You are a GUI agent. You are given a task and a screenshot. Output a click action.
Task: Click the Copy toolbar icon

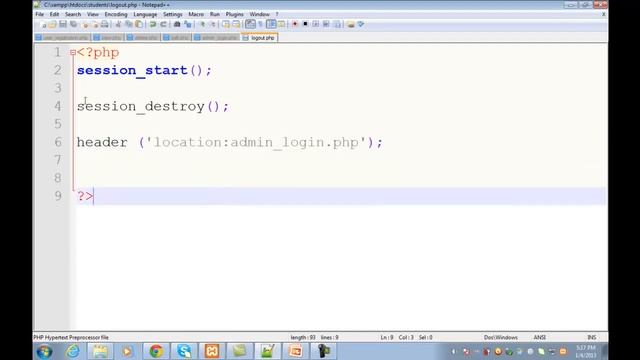[129, 24]
